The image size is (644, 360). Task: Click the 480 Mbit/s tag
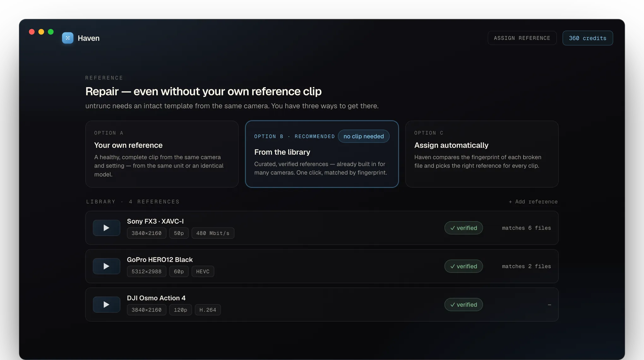click(x=213, y=233)
